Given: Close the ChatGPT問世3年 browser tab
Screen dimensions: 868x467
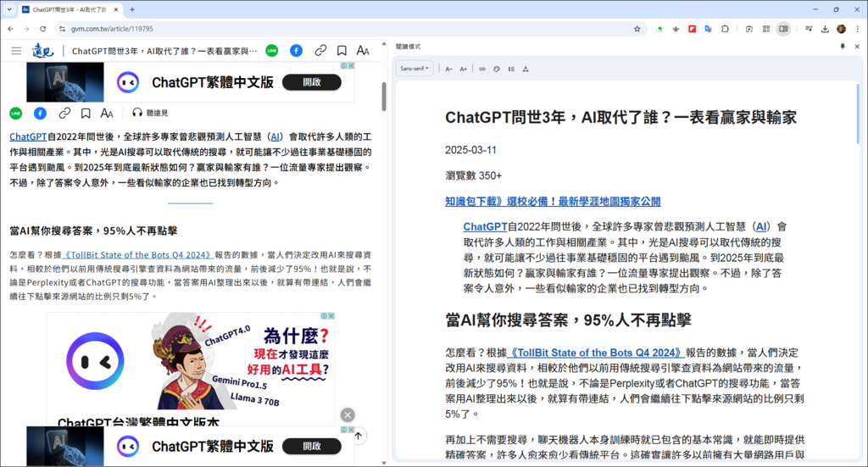Looking at the screenshot, I should (x=115, y=9).
